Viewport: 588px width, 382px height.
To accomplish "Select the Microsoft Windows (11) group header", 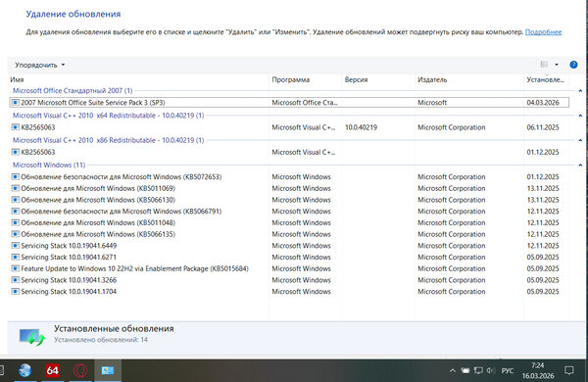I will (49, 165).
